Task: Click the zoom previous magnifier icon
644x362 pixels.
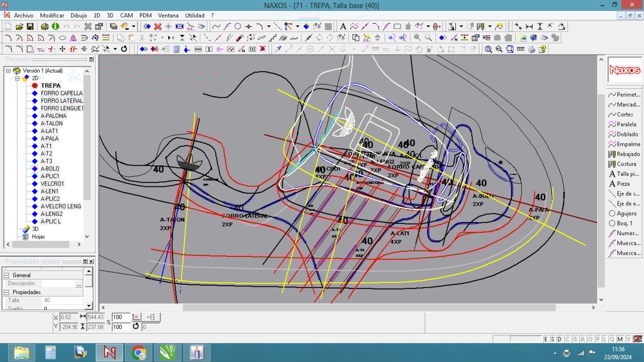Action: (499, 49)
